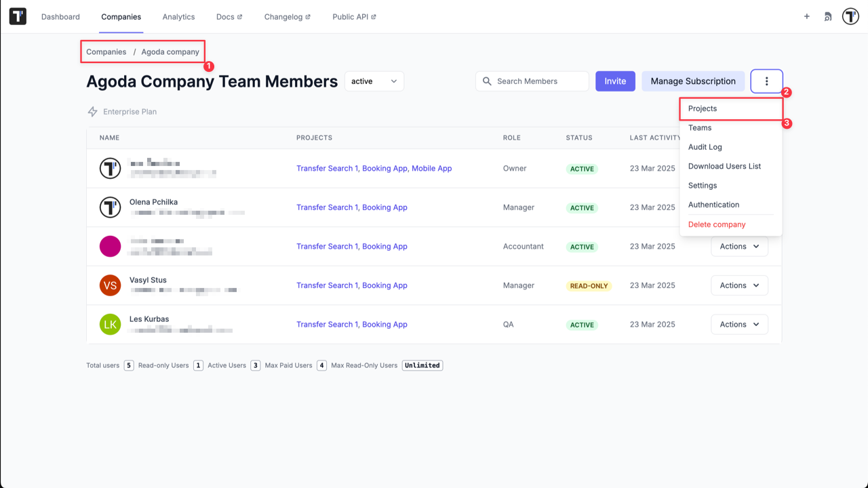The width and height of the screenshot is (868, 488).
Task: Click the app logo in top-left corner
Action: 17,16
